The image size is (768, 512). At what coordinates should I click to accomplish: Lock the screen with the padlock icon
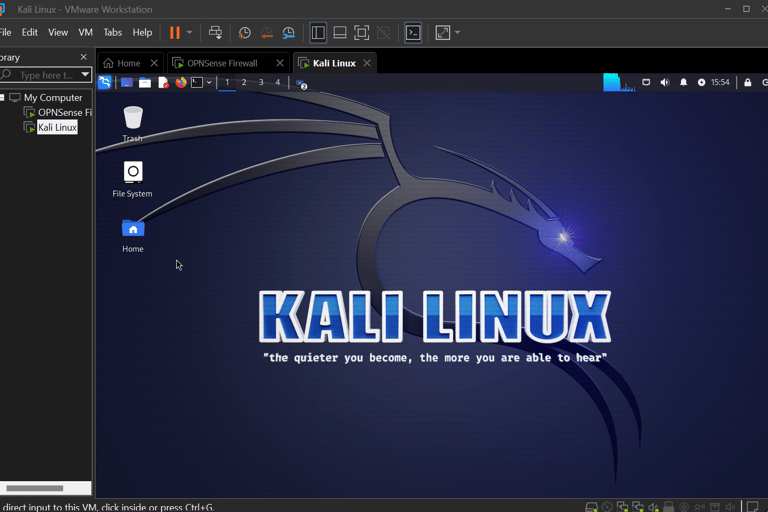click(x=747, y=82)
